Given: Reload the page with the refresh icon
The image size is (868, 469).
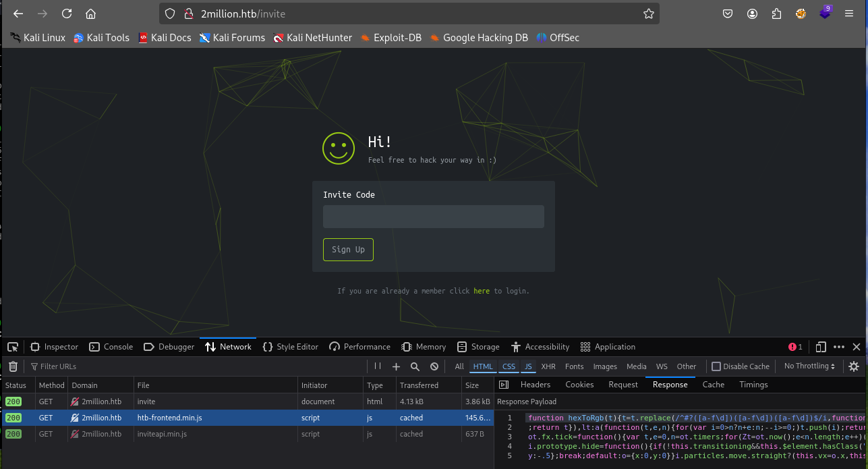Looking at the screenshot, I should click(x=67, y=13).
